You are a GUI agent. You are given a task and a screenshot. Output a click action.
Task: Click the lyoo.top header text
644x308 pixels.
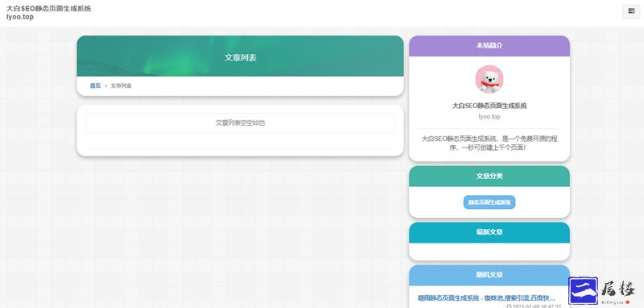coord(19,17)
